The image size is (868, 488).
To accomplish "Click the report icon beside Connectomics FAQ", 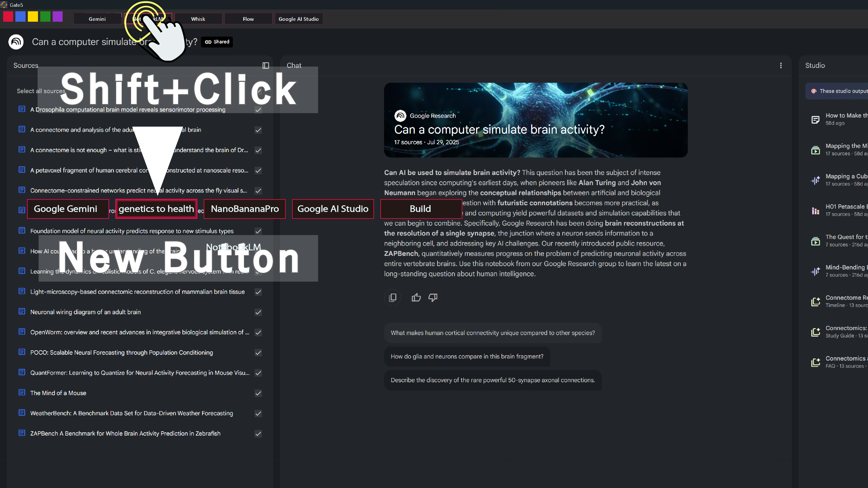I will click(815, 362).
